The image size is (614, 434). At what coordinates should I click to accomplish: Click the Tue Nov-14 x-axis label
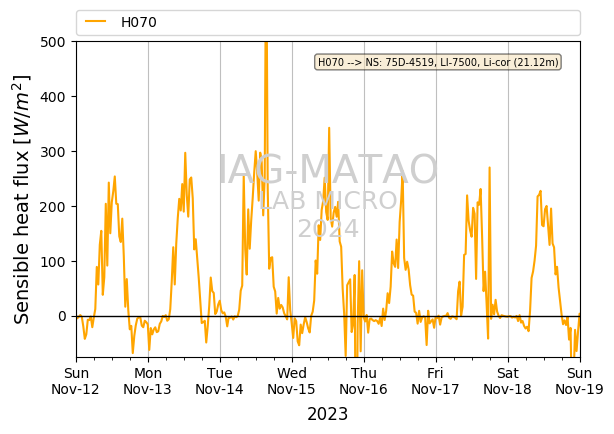(220, 381)
